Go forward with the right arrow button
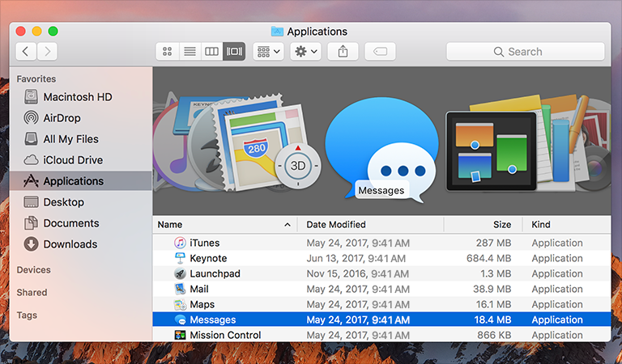 click(x=47, y=52)
